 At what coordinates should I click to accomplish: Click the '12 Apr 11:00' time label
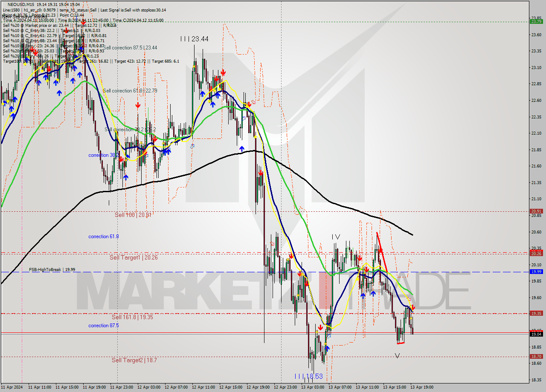pos(204,387)
